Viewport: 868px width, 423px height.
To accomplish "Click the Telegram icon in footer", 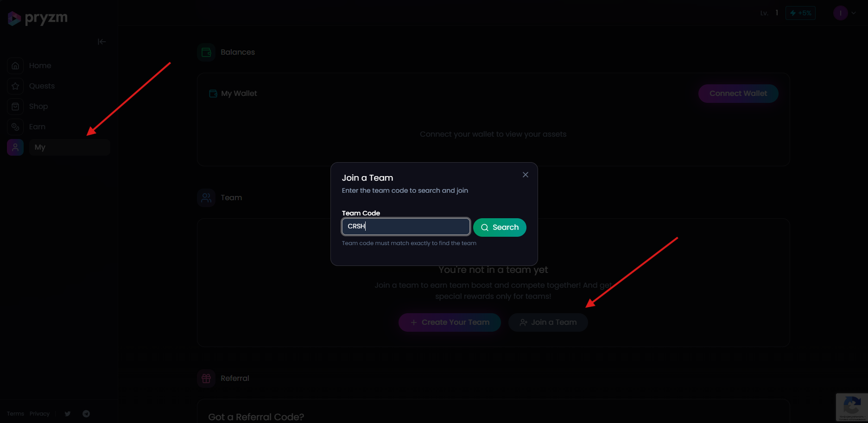I will click(86, 414).
